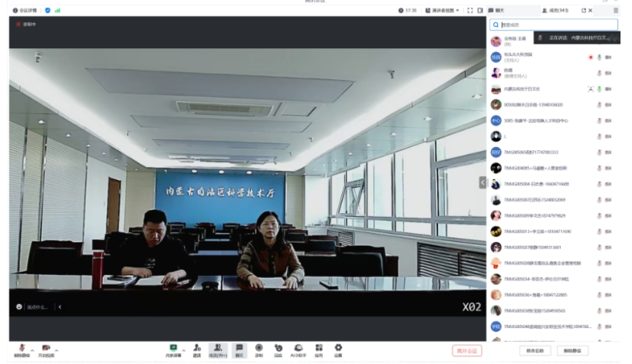Check the green network signal icon
This screenshot has height=364, width=632.
point(58,11)
